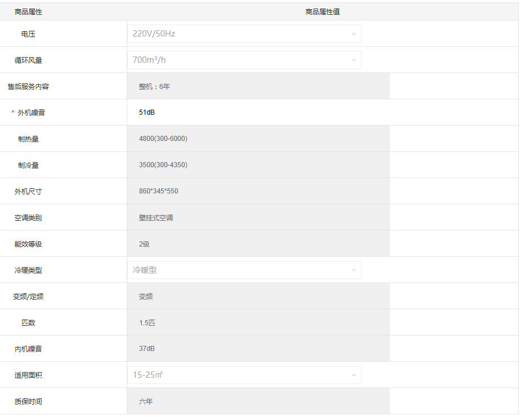
Task: Click the 制冷量 field with 3500(300-4350)
Action: click(x=258, y=165)
